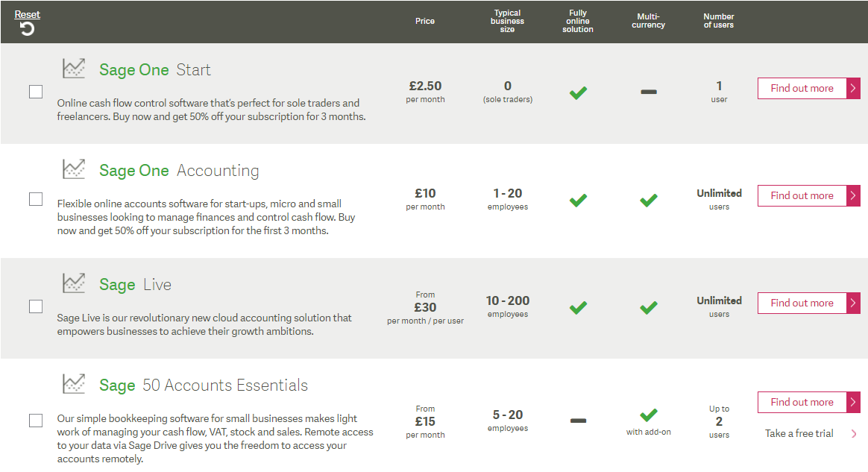
Task: Click the From £15 per month price
Action: click(x=425, y=421)
